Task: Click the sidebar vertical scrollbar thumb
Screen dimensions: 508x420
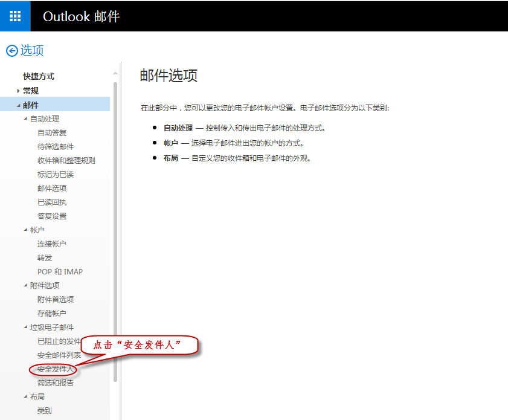Action: click(115, 232)
